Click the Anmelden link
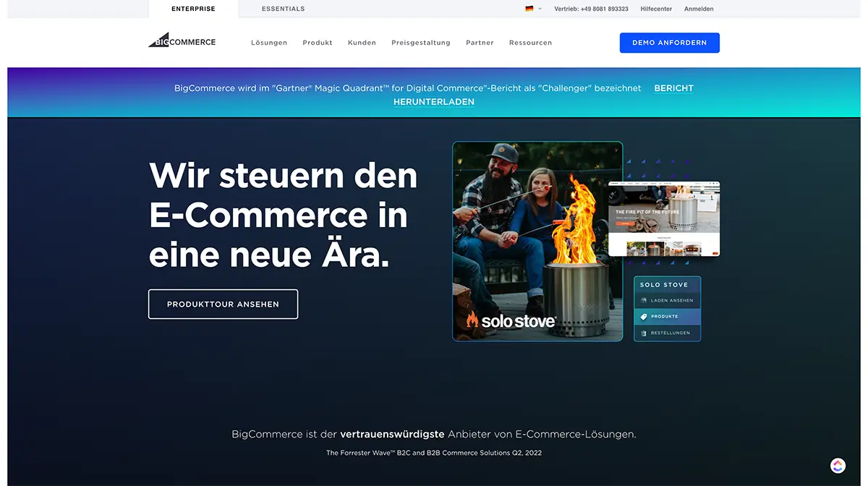The height and width of the screenshot is (486, 868). point(698,9)
